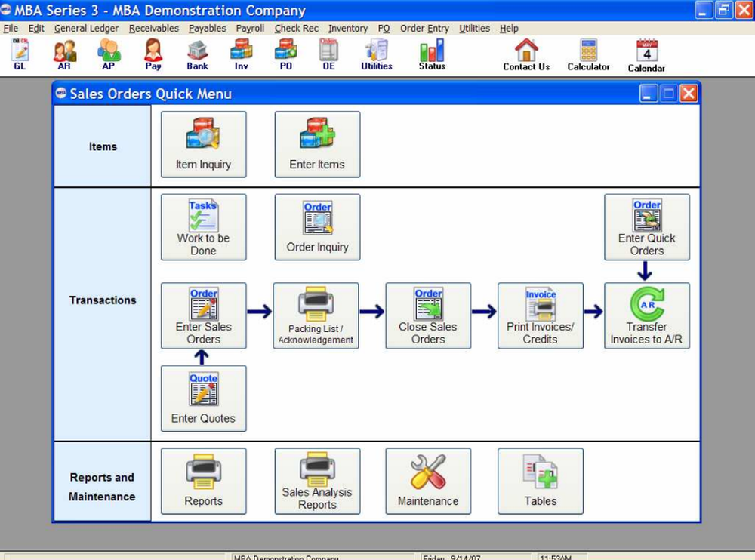755x560 pixels.
Task: Open the Enter Quotes tile
Action: (204, 398)
